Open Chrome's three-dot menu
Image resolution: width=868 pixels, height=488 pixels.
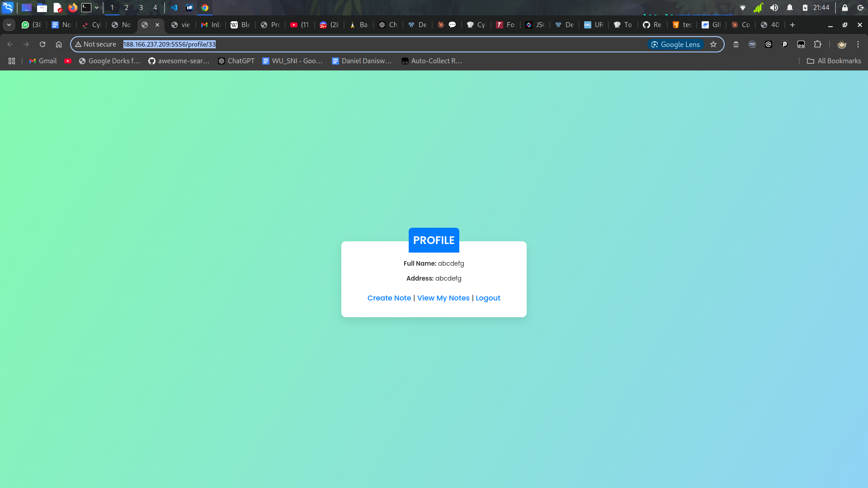[858, 44]
